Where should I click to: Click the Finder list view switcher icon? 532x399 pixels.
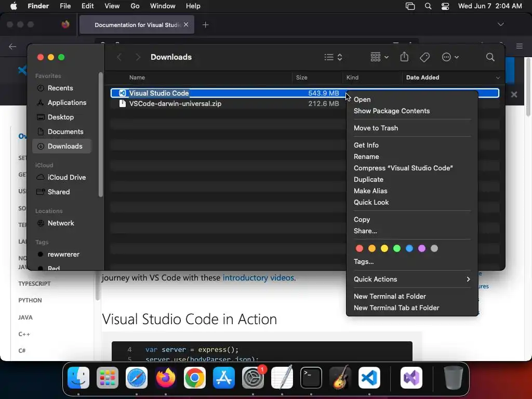click(333, 57)
